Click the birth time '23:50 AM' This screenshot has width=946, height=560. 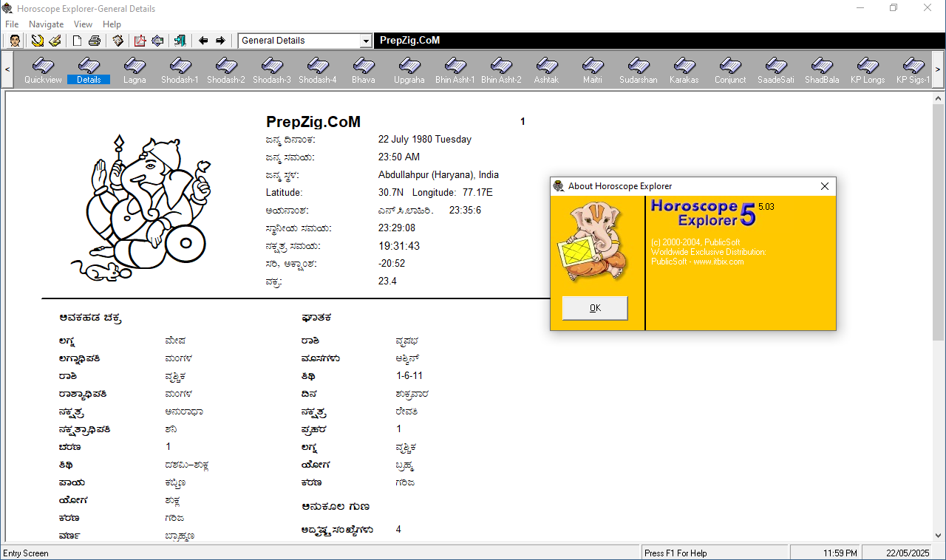(399, 157)
